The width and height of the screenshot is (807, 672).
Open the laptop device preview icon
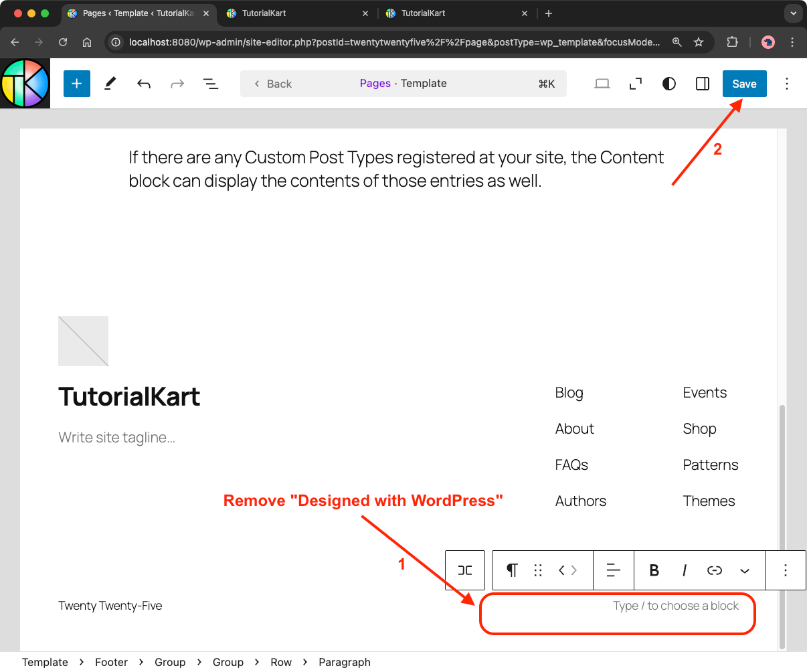pyautogui.click(x=602, y=84)
